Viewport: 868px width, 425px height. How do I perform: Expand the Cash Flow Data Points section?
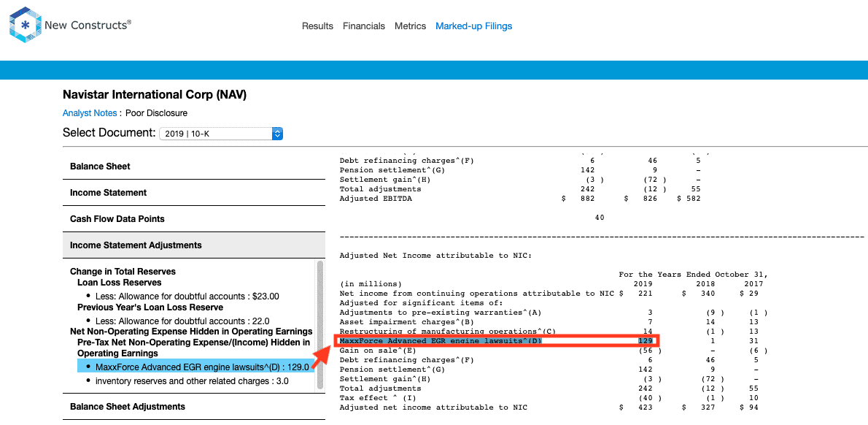[194, 219]
